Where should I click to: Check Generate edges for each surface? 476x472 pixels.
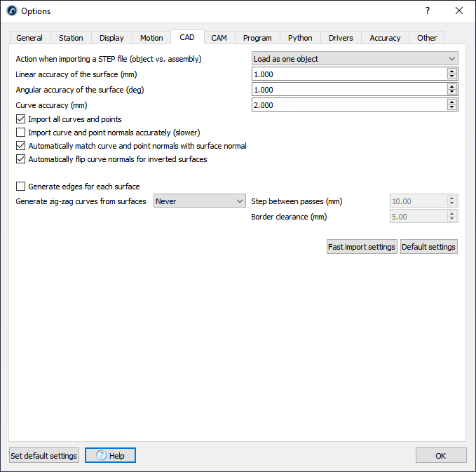[20, 187]
